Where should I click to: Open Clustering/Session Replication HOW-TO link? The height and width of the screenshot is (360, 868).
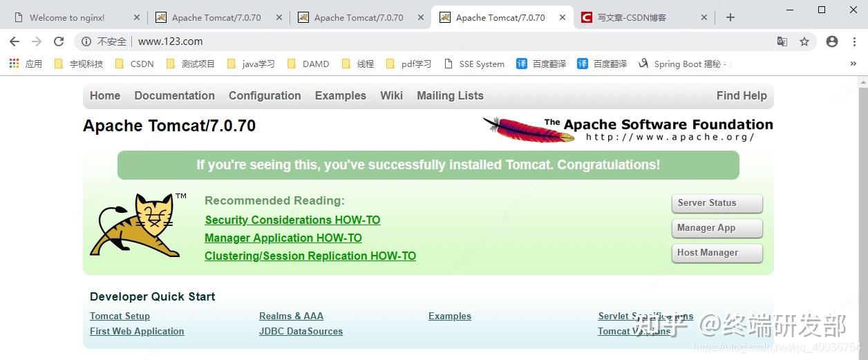[310, 256]
